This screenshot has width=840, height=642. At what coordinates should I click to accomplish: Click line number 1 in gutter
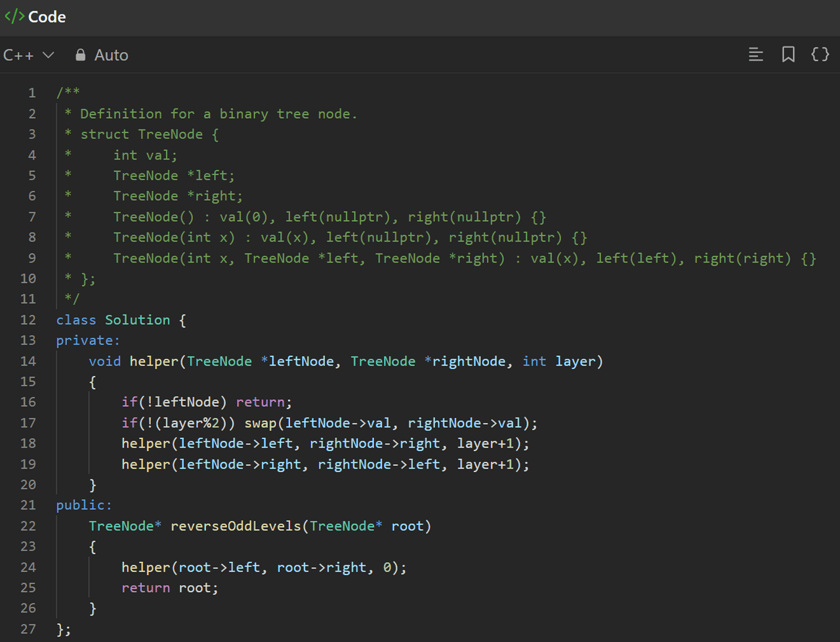coord(31,93)
